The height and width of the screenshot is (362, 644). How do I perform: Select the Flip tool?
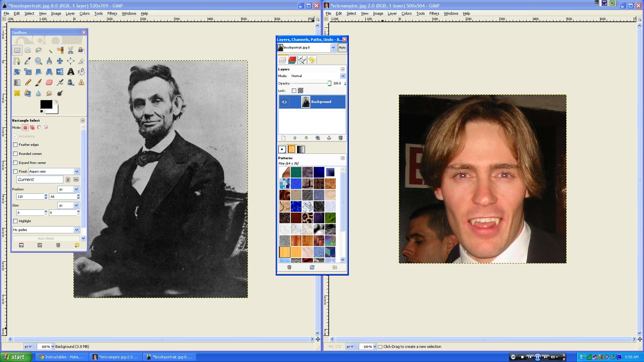60,72
